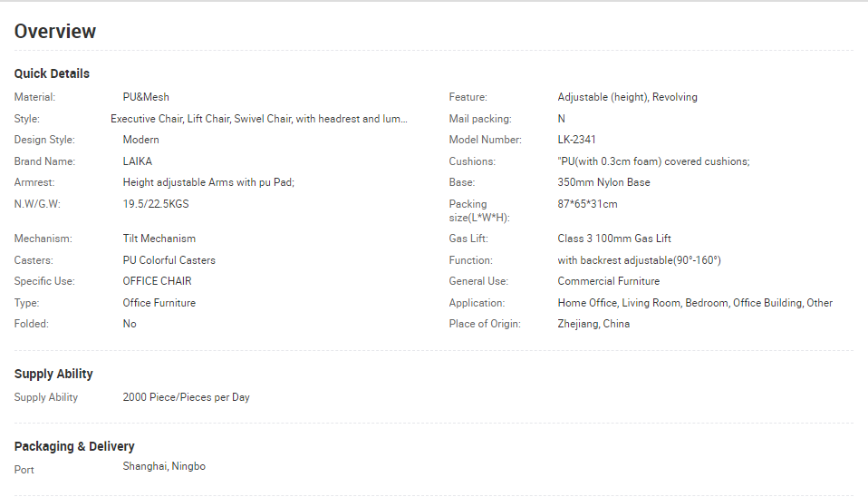
Task: Click the Commercial Furniture general use value
Action: point(608,281)
